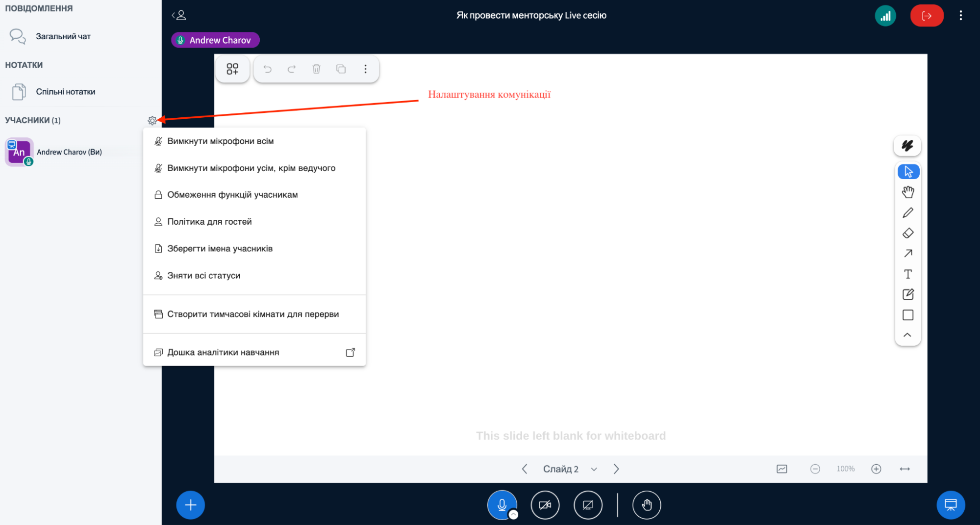
Task: Pick the Hand pan tool
Action: click(x=907, y=192)
